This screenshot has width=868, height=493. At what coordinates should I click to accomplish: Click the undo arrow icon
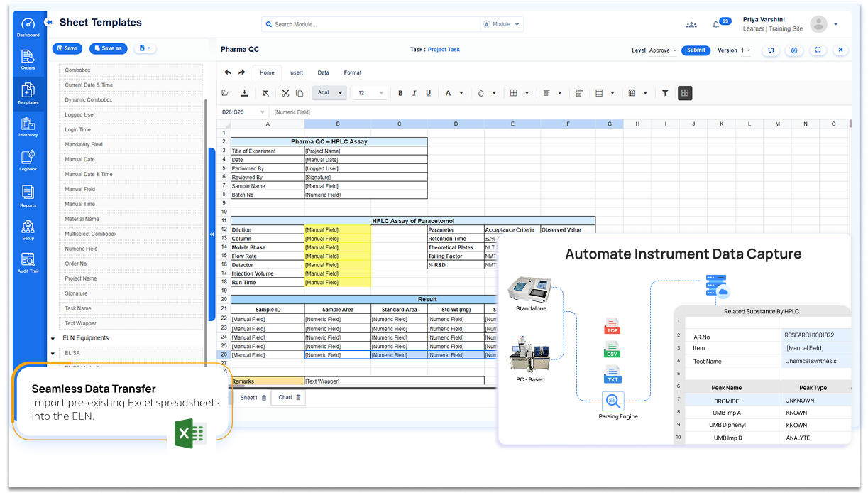(228, 72)
